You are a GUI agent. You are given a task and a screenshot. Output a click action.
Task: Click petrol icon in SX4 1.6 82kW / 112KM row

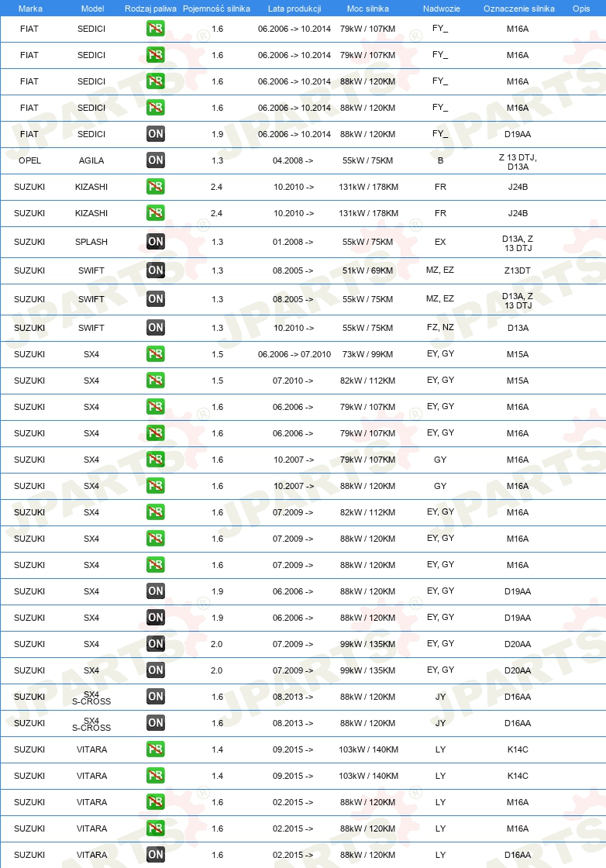point(156,512)
